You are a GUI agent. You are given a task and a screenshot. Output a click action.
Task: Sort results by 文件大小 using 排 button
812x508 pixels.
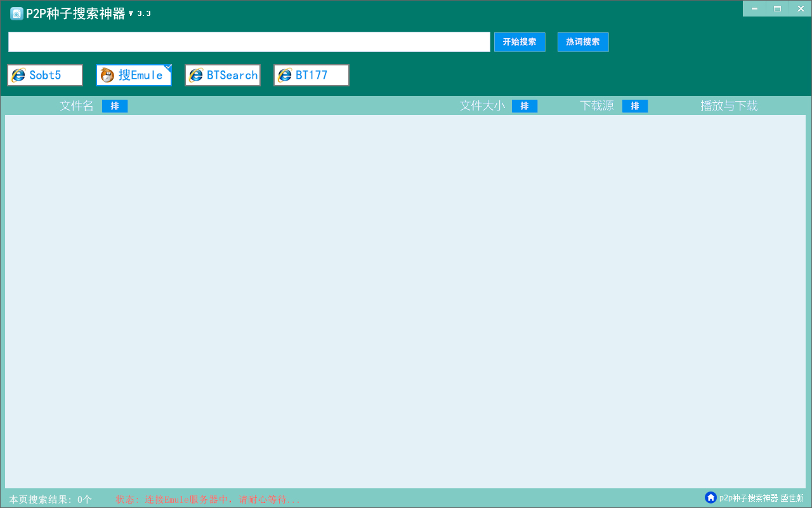point(525,106)
